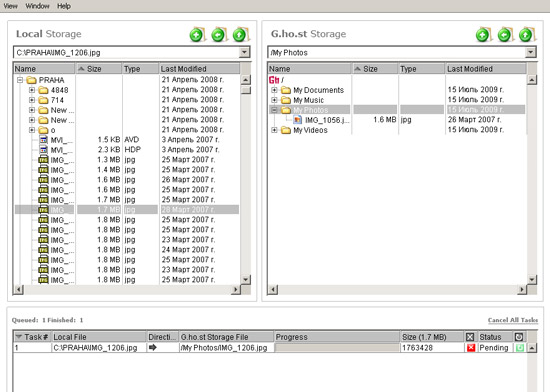The width and height of the screenshot is (550, 392).
Task: Click the Local Storage vertical scrollbar thumb
Action: (x=246, y=90)
